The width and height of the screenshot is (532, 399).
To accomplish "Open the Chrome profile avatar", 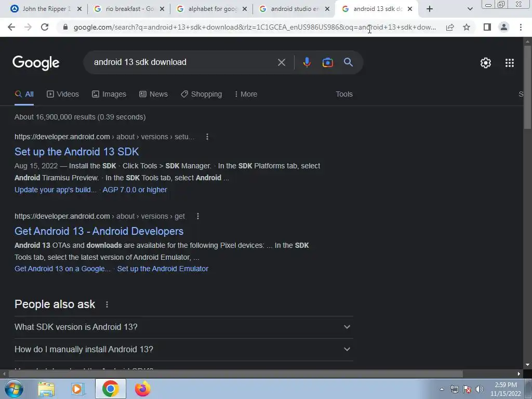I will pyautogui.click(x=504, y=27).
